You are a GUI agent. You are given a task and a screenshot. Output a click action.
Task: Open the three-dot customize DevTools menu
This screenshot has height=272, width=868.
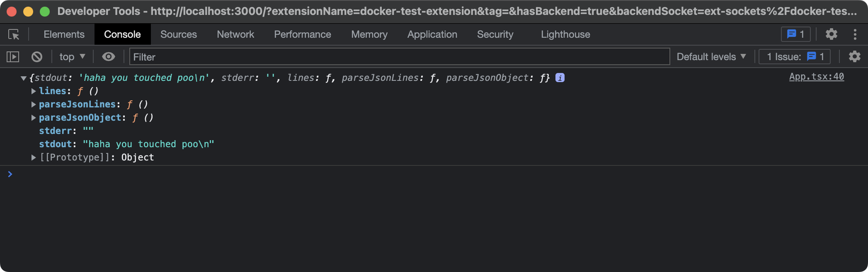pos(855,34)
